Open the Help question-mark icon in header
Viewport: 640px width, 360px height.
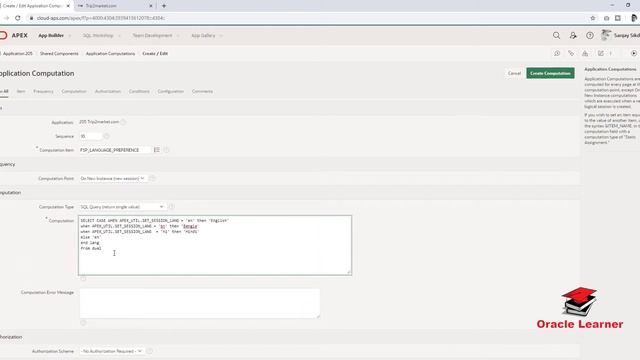(590, 36)
